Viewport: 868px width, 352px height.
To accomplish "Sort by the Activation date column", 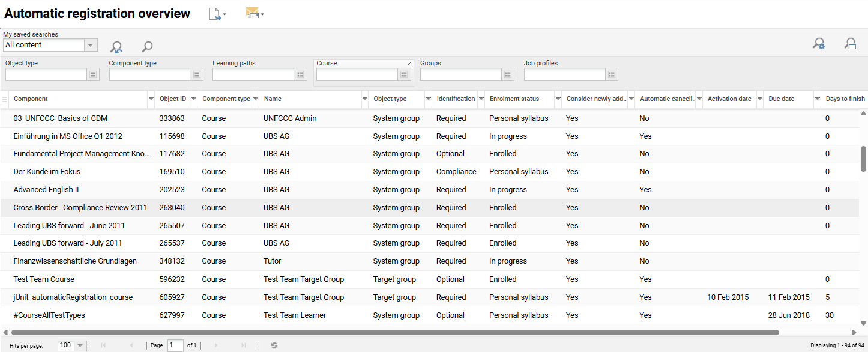I will coord(729,99).
